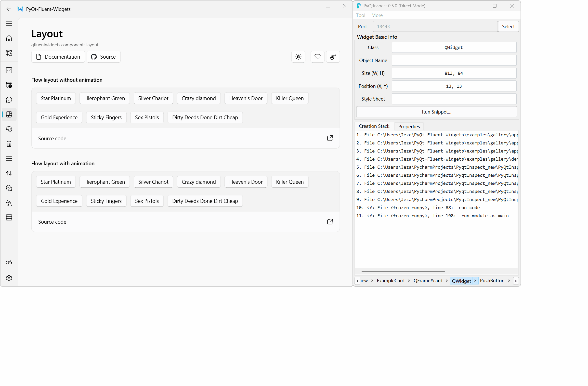Open the More menu in PyQtInspect
This screenshot has width=588, height=386.
click(377, 15)
